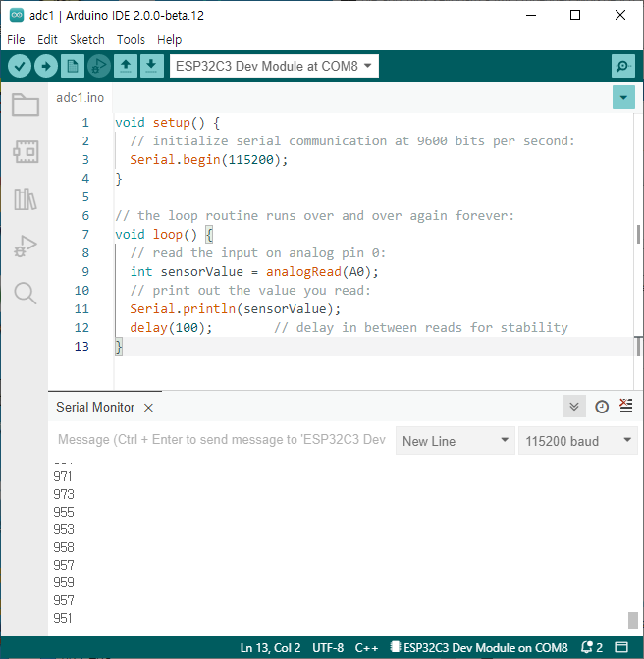
Task: Click the 'print out the value you read' comment
Action: pyautogui.click(x=250, y=291)
